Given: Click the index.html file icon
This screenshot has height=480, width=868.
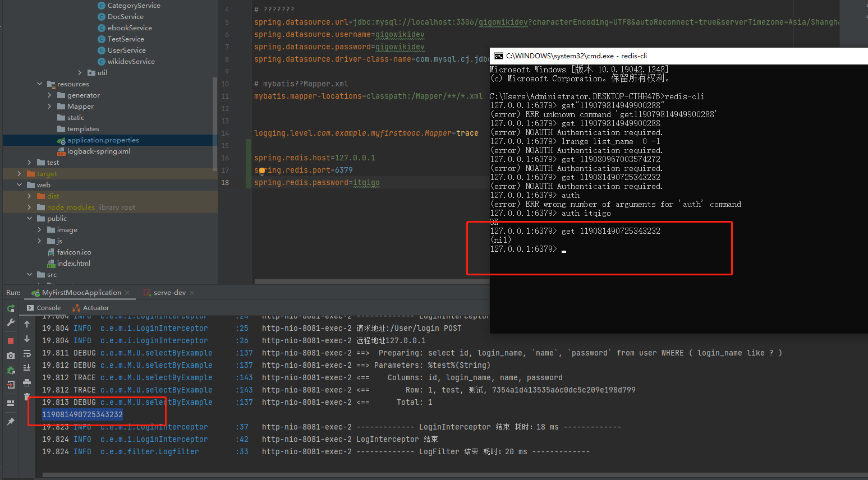Looking at the screenshot, I should [52, 264].
